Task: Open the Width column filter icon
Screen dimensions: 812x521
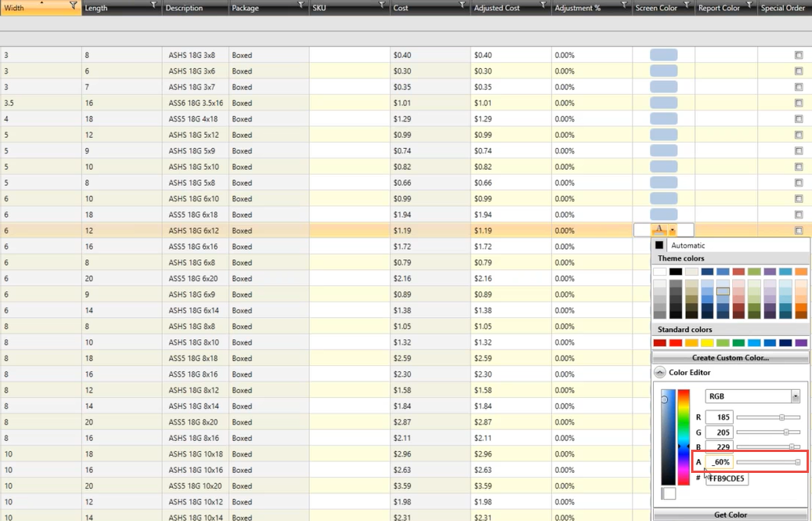Action: point(73,5)
